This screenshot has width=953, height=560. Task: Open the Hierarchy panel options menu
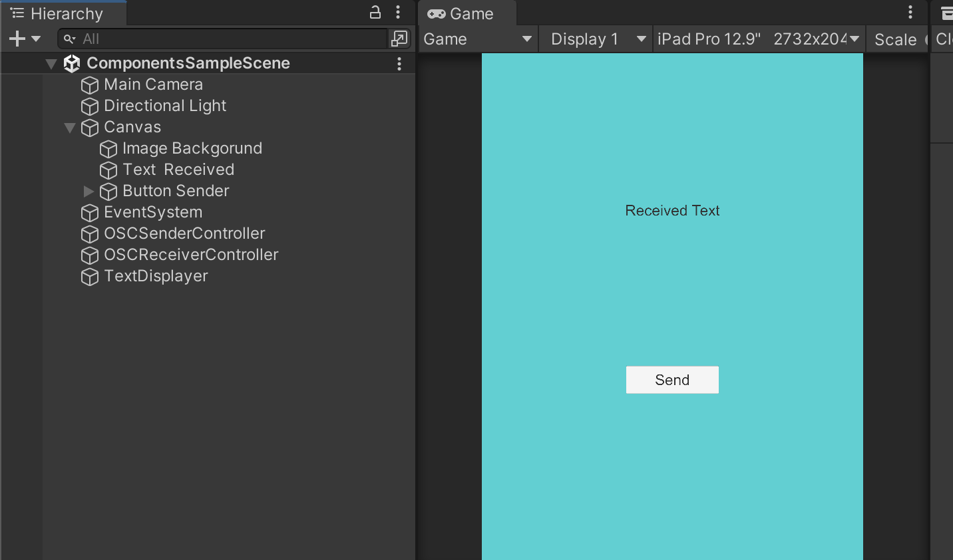pyautogui.click(x=398, y=12)
